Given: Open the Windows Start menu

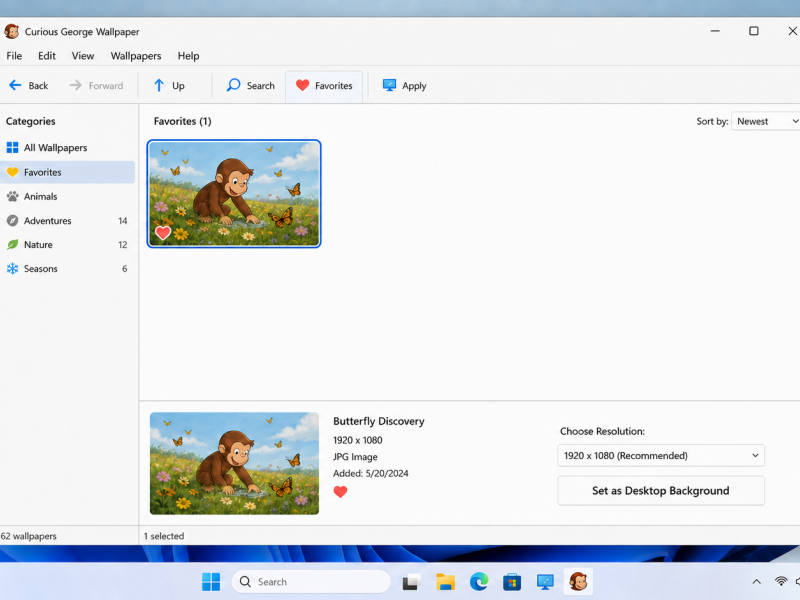Looking at the screenshot, I should point(211,582).
